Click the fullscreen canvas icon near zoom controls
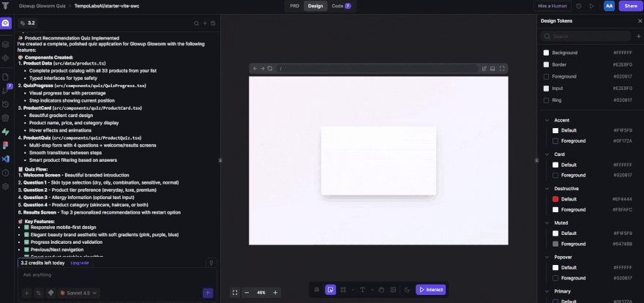This screenshot has width=644, height=303. coord(235,292)
